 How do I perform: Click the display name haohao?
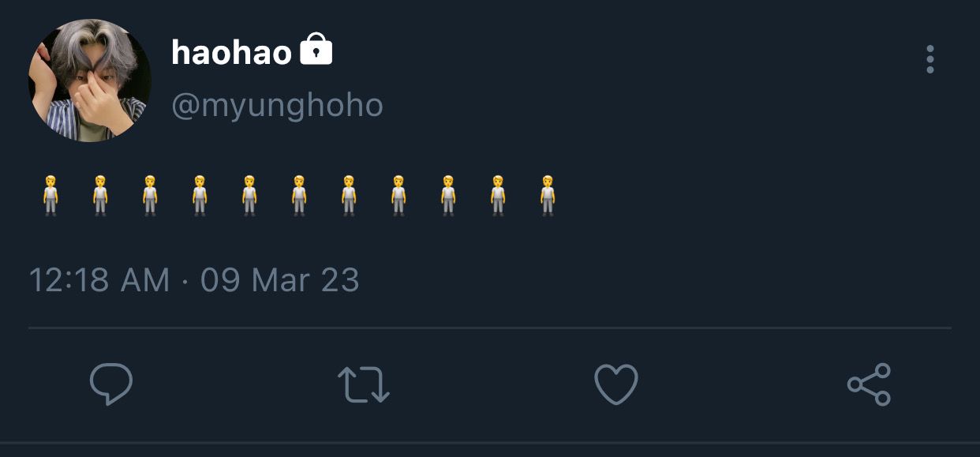[x=231, y=53]
